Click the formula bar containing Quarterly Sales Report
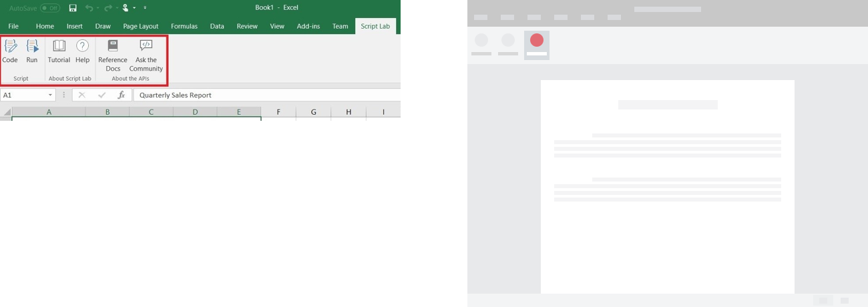This screenshot has width=868, height=307. click(x=267, y=95)
